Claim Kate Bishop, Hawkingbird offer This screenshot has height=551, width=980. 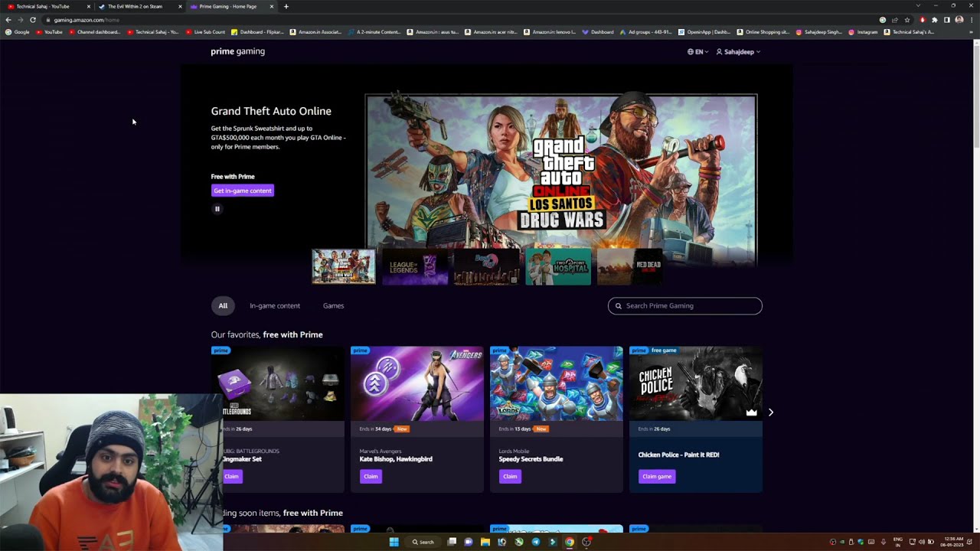371,477
